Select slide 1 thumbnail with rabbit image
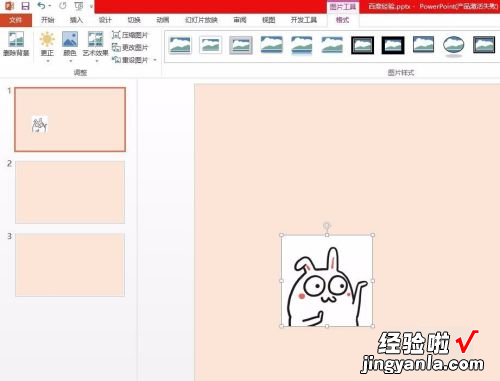The image size is (500, 381). pyautogui.click(x=70, y=119)
